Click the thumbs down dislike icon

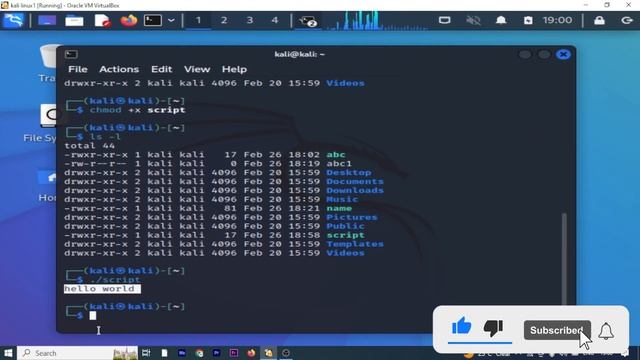point(493,328)
